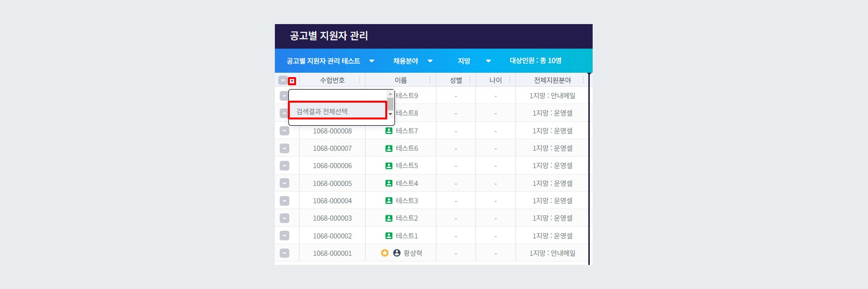Toggle the checkbox for row 1068-000006
Screen dimensions: 868x289
pyautogui.click(x=285, y=166)
